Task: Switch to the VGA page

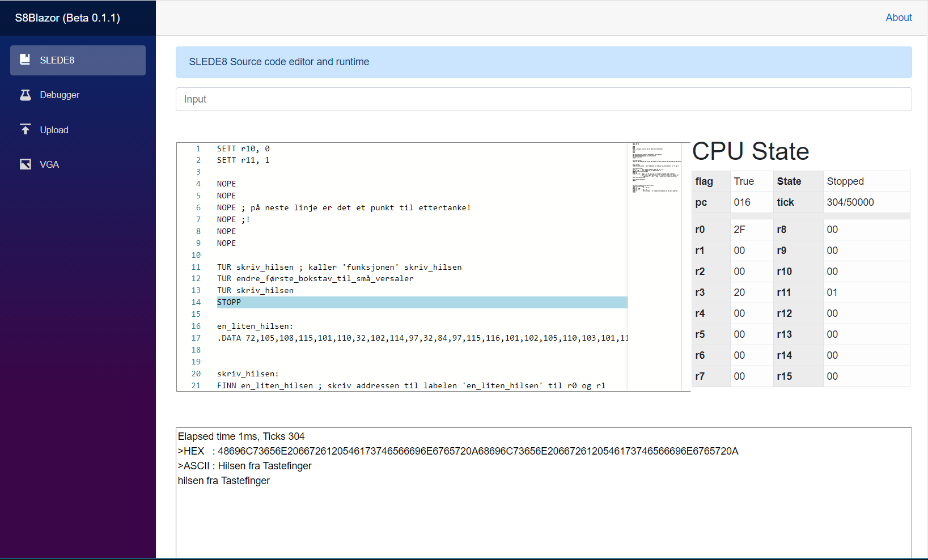Action: [78, 164]
